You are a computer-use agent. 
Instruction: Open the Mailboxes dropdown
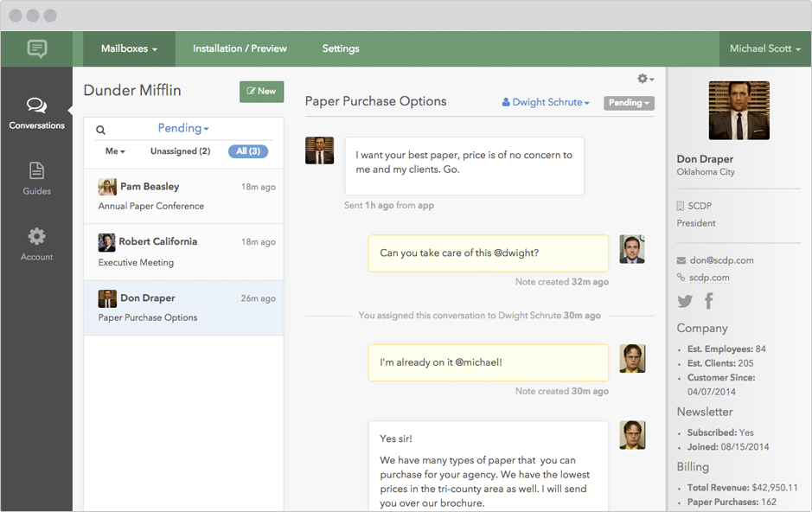coord(128,48)
